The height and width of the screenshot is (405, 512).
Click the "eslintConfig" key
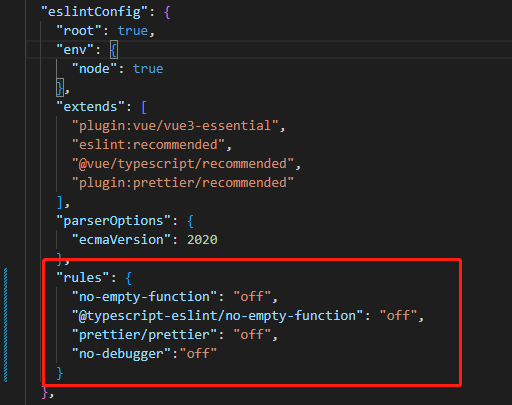95,12
